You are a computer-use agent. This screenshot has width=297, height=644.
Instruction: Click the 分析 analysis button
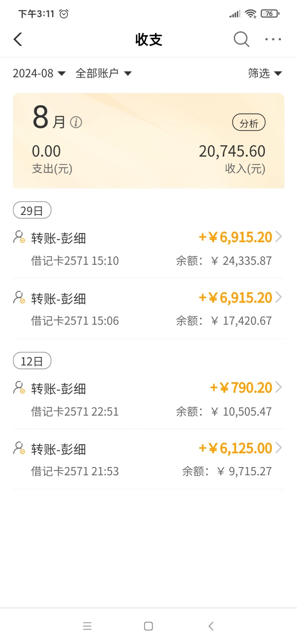(249, 123)
